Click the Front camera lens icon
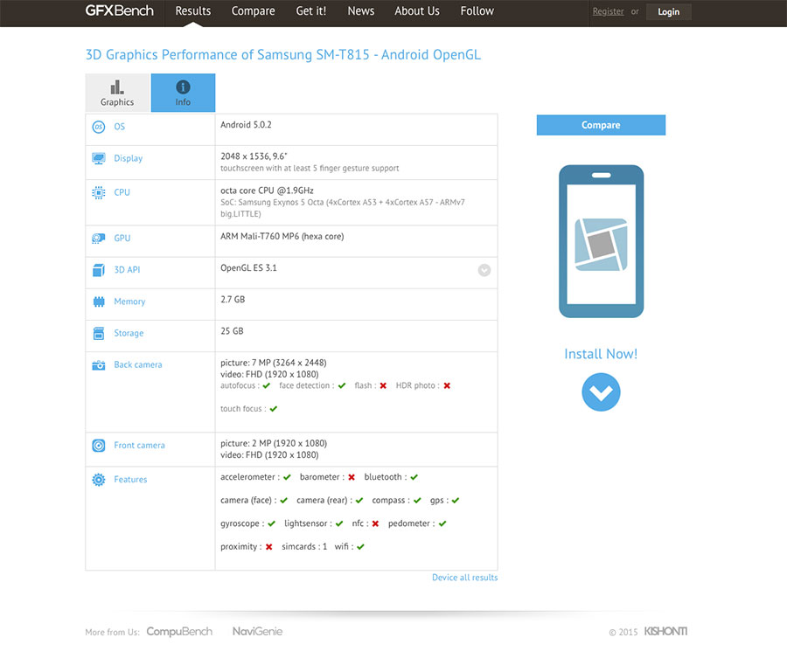Image resolution: width=787 pixels, height=672 pixels. click(x=99, y=446)
